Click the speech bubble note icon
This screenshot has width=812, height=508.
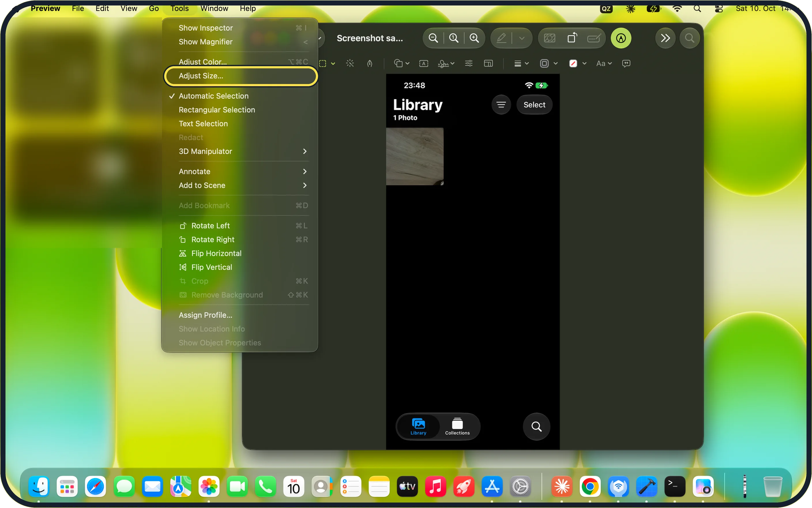[x=626, y=63]
